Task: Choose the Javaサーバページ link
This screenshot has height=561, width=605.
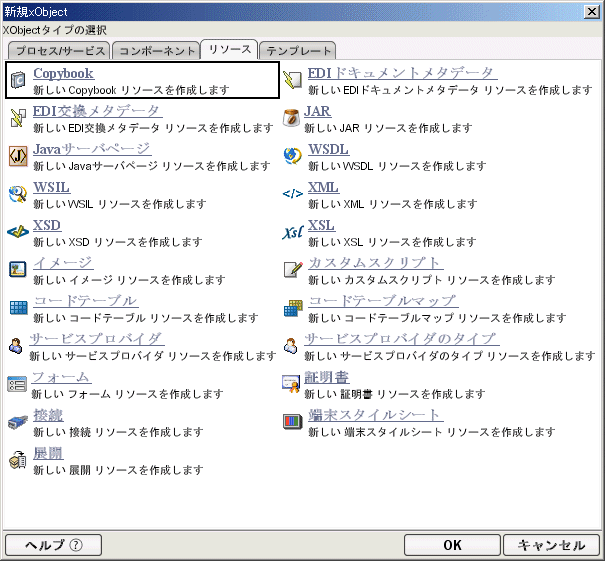Action: click(92, 149)
